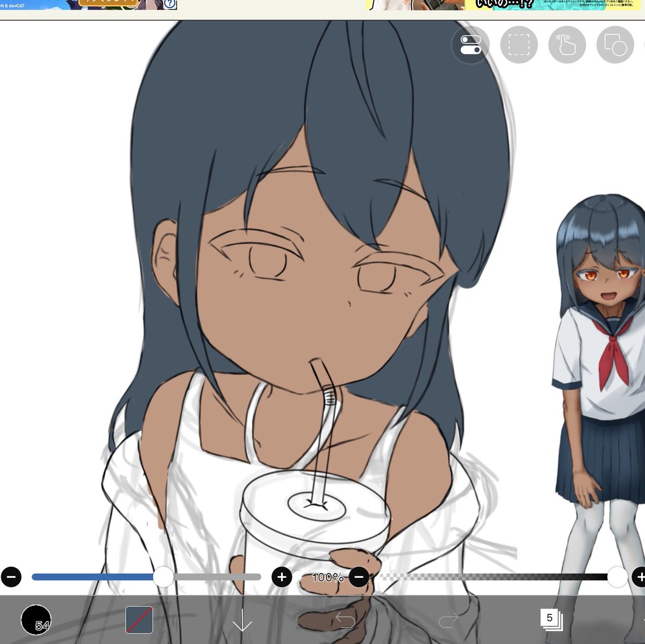645x644 pixels.
Task: Open the view settings toggle icon
Action: (x=471, y=45)
